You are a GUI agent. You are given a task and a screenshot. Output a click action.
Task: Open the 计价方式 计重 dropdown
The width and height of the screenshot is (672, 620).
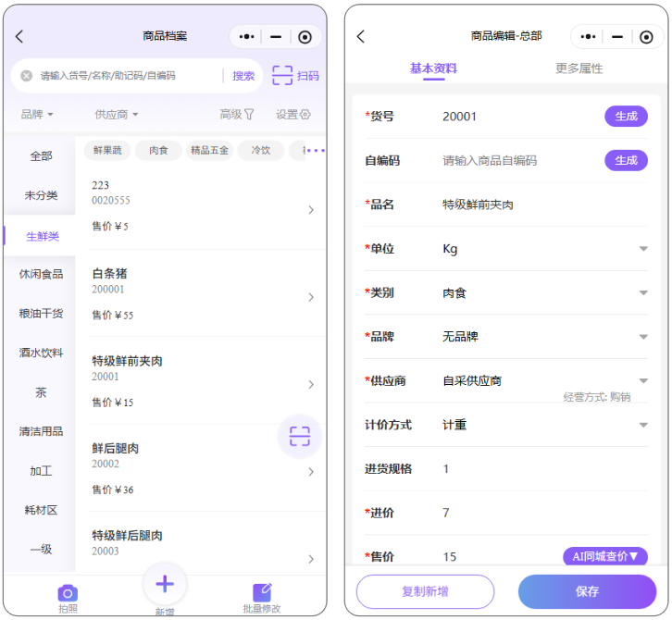(643, 425)
